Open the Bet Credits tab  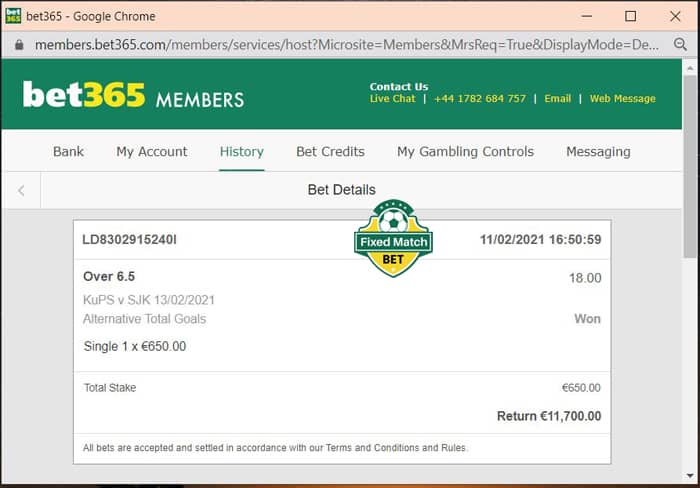pos(330,152)
